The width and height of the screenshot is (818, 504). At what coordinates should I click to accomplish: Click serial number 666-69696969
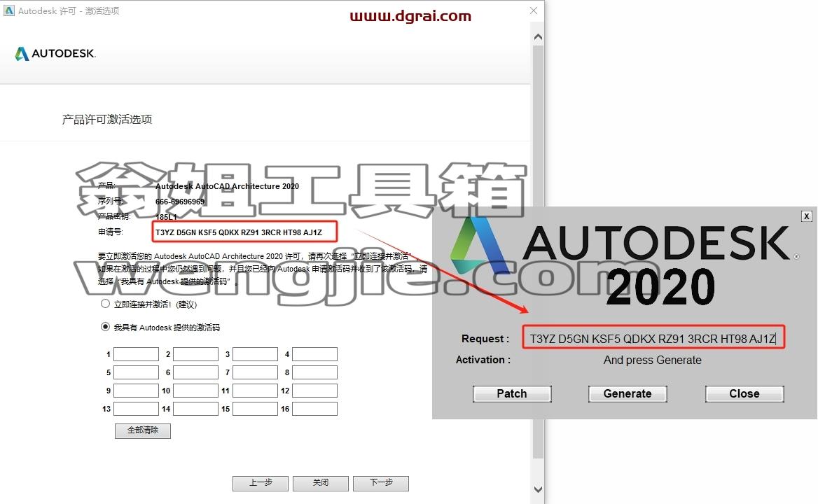pyautogui.click(x=180, y=202)
